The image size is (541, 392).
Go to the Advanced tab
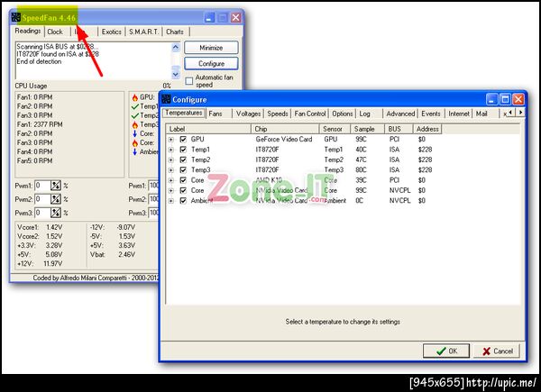pyautogui.click(x=400, y=114)
